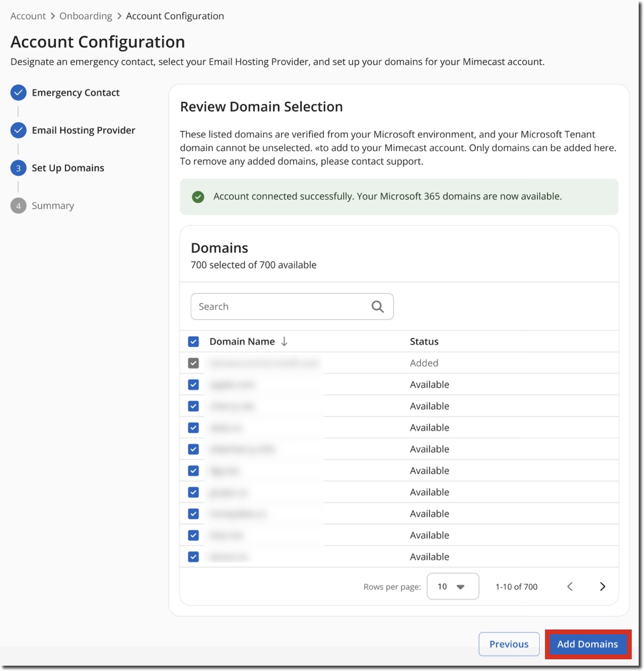Click the Emergency Contact completed checkmark icon
The height and width of the screenshot is (671, 644).
19,92
